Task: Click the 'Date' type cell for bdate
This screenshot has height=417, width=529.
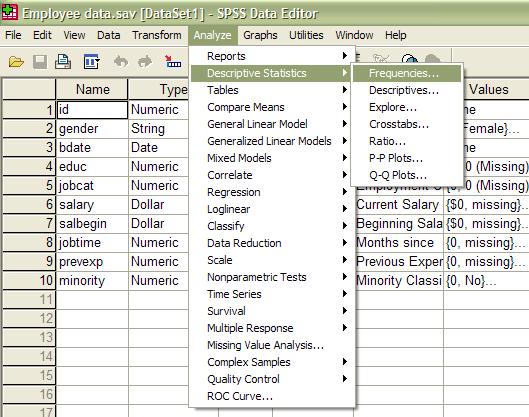Action: [159, 147]
